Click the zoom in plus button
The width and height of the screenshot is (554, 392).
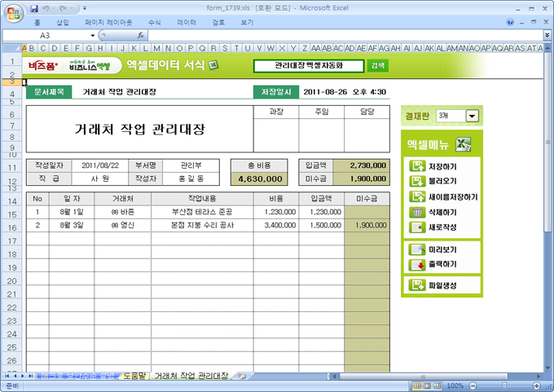coord(537,385)
